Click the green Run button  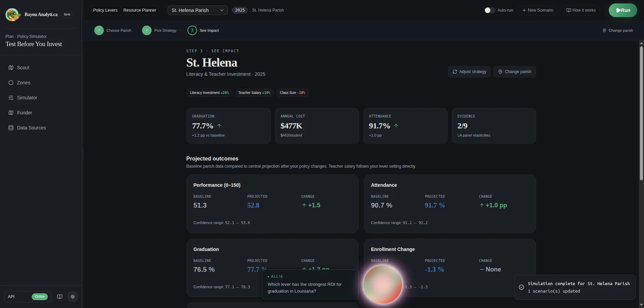coord(623,10)
